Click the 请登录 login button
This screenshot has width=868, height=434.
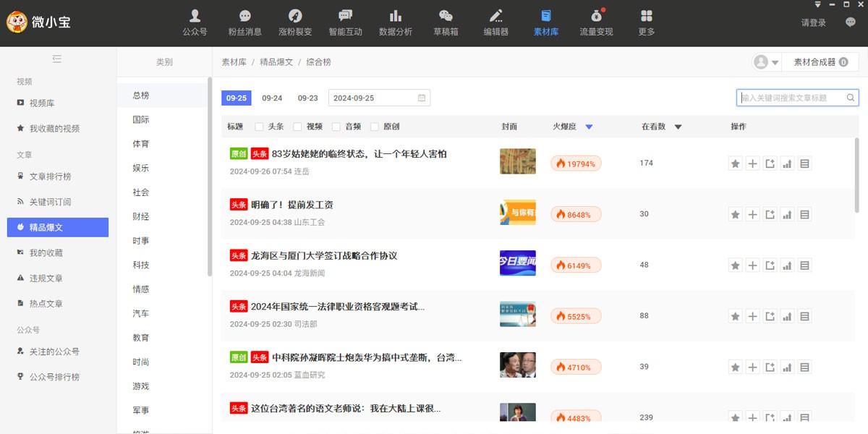(x=812, y=22)
